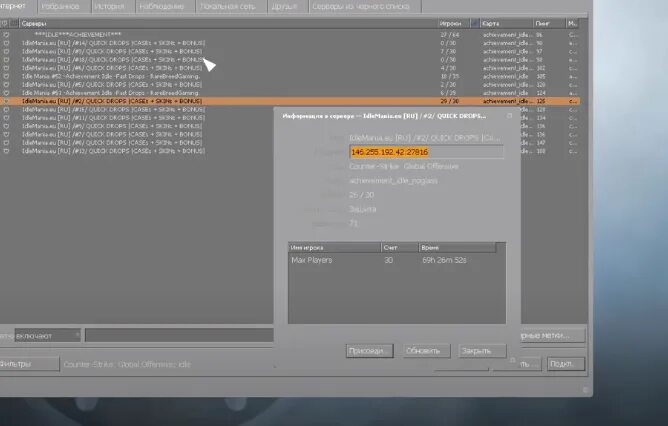This screenshot has height=426, width=668.
Task: Click the shield icon beside IdleMania.eu /#11/ server
Action: pos(6,118)
